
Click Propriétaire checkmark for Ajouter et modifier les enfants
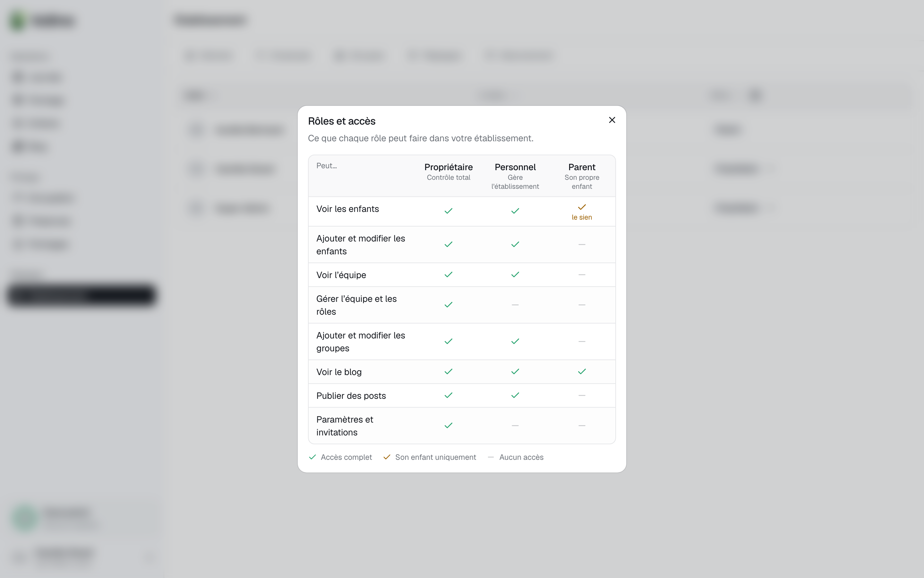point(448,244)
